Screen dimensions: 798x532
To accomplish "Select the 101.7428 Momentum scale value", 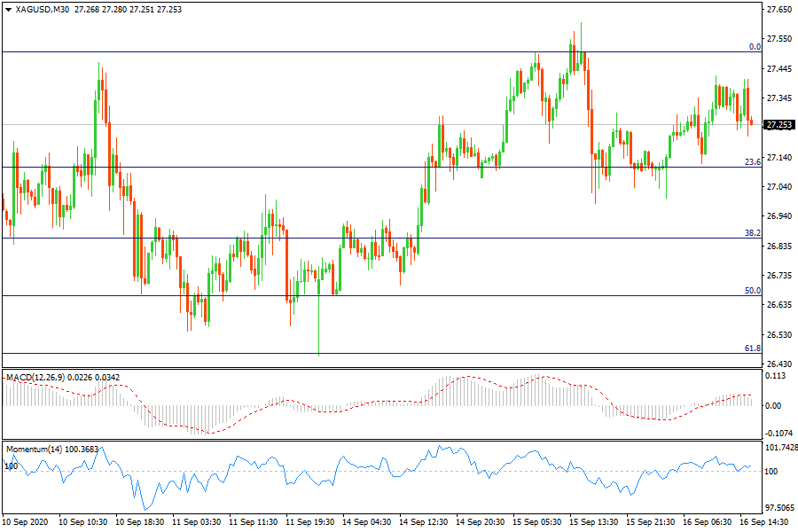I will (x=780, y=447).
